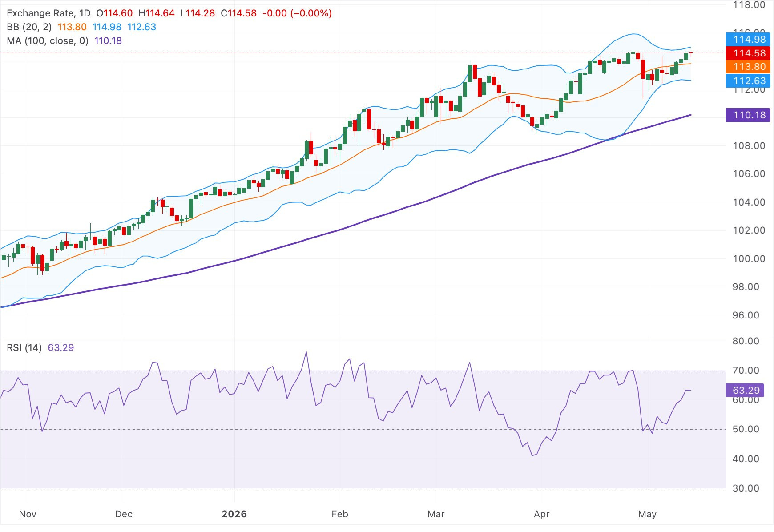Click the blue 112.63 price axis tag
This screenshot has width=774, height=532.
tap(748, 81)
